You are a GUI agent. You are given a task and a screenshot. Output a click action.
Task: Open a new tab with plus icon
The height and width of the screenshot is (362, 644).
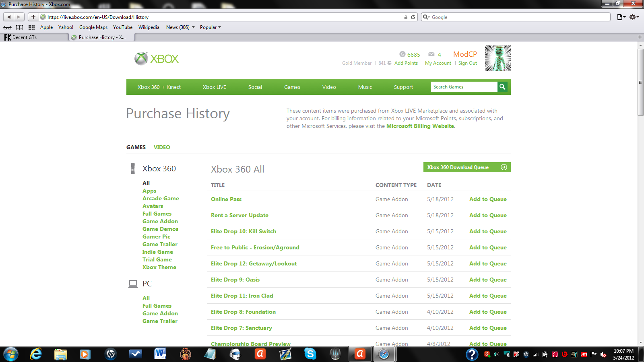click(640, 37)
